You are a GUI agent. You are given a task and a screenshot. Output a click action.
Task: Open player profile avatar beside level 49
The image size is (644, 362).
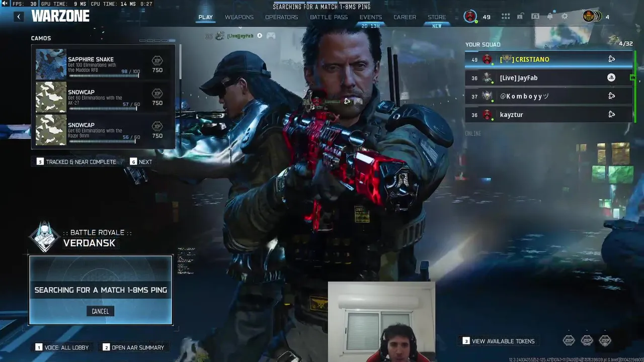470,17
